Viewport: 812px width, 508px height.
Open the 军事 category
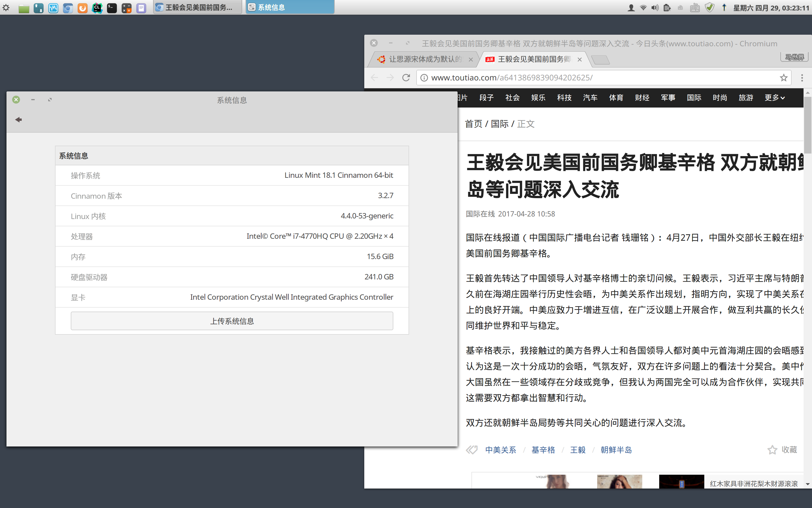tap(668, 97)
